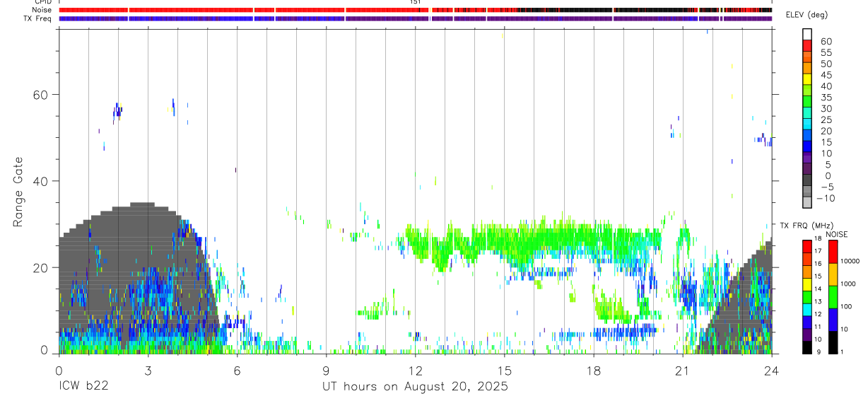Click the hour tick label 9
This screenshot has width=868, height=401.
pyautogui.click(x=326, y=371)
